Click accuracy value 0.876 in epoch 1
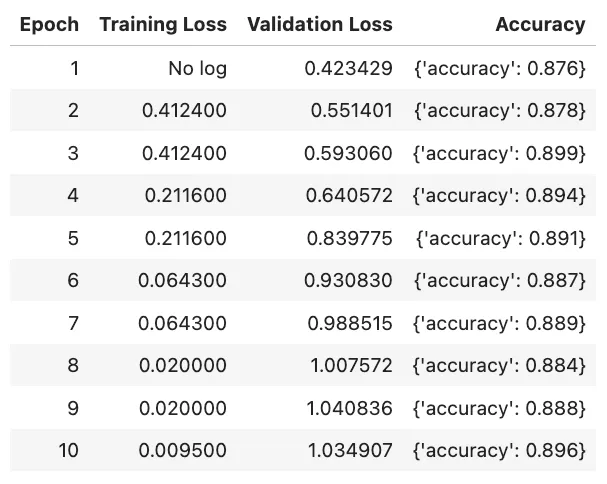Screen dimensions: 607x484 tap(500, 70)
